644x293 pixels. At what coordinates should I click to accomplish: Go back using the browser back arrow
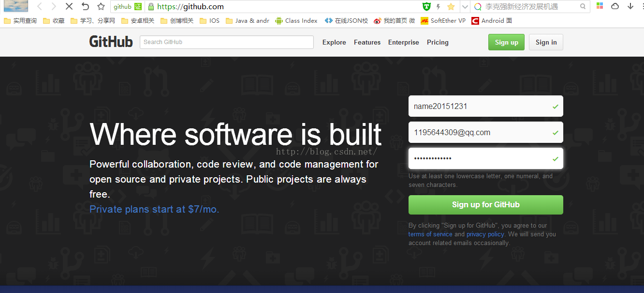(x=40, y=6)
